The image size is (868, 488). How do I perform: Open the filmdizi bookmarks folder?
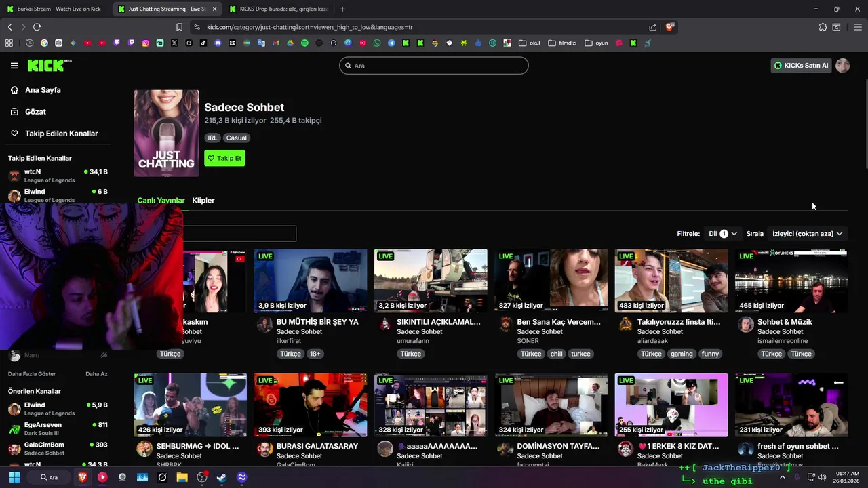coord(562,43)
